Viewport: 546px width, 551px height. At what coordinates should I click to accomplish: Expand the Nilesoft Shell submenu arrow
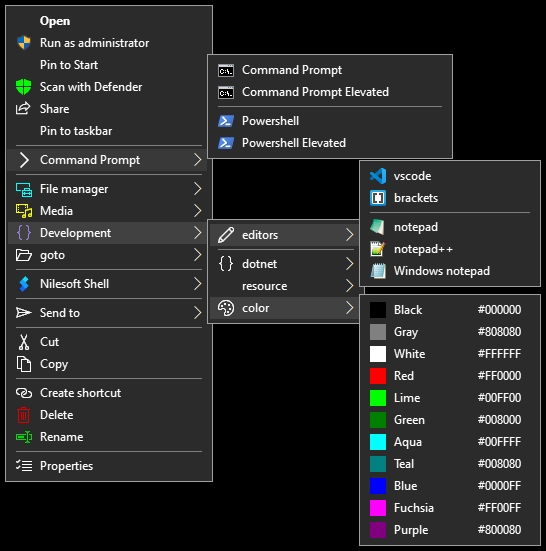click(198, 284)
